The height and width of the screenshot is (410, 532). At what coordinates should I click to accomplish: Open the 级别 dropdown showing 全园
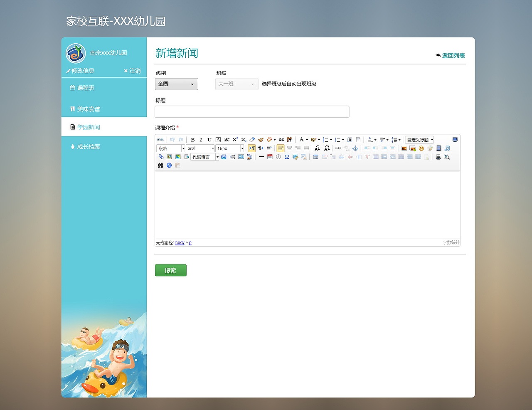pos(176,84)
